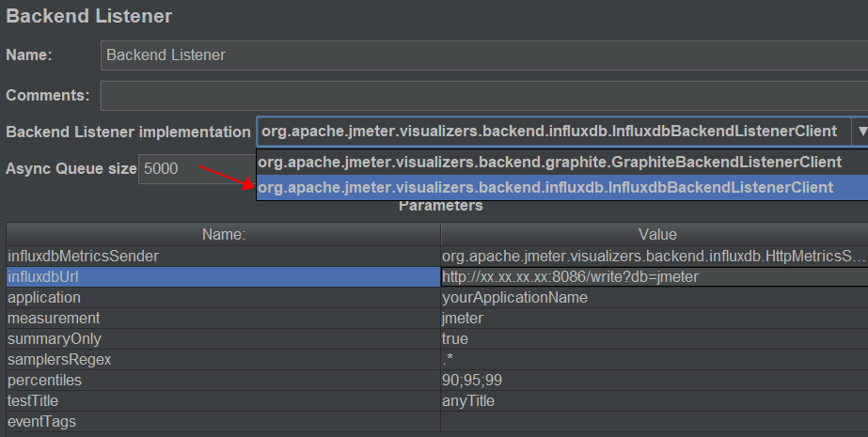Viewport: 868px width, 437px height.
Task: Click the Value column header
Action: [x=655, y=234]
